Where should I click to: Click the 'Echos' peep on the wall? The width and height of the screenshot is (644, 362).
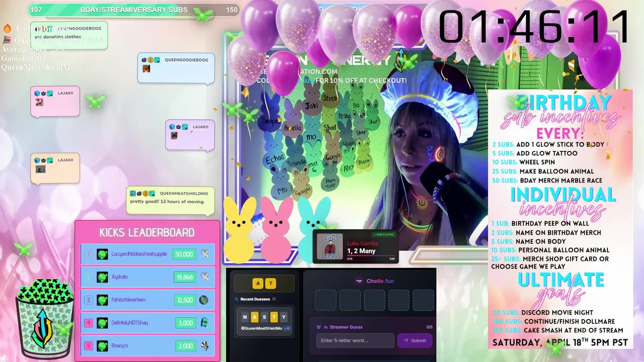pyautogui.click(x=275, y=150)
